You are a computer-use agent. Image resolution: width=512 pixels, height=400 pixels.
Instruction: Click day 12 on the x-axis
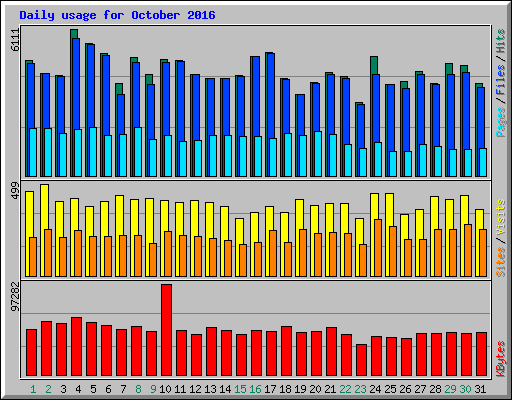(195, 389)
